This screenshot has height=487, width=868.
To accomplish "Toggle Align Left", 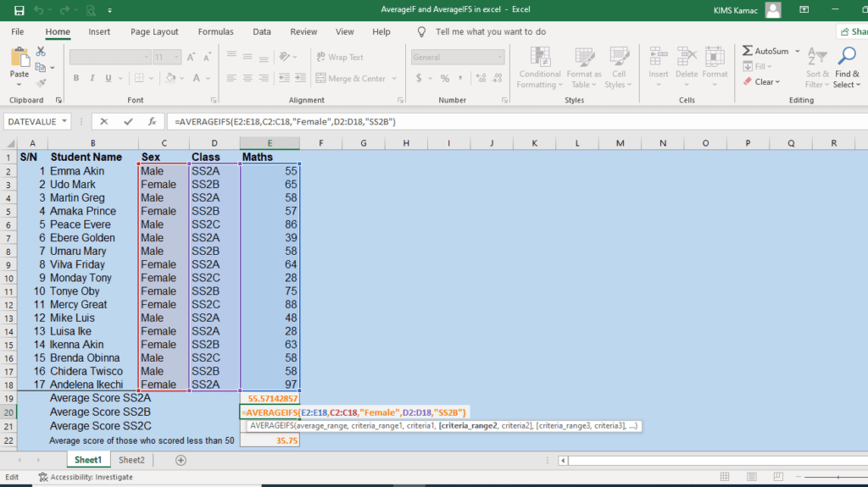I will [231, 78].
